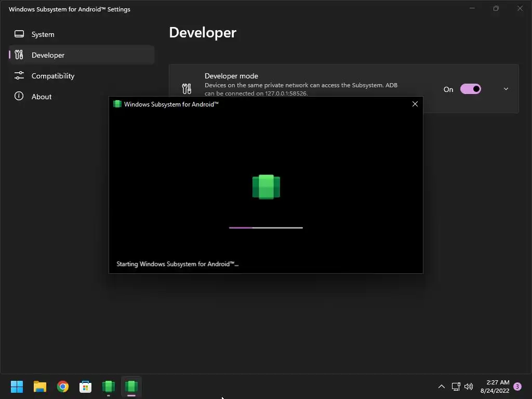Screen dimensions: 532x399
Task: Switch to active WSA Settings taskbar icon
Action: (131, 387)
